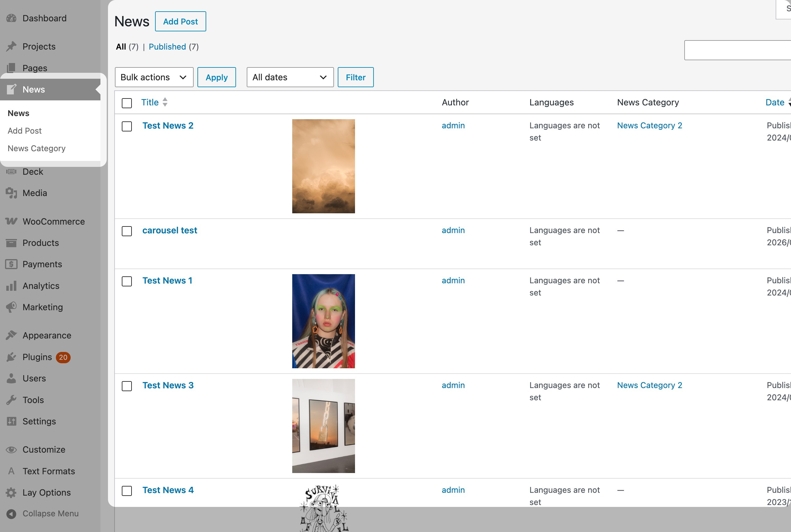Image resolution: width=791 pixels, height=532 pixels.
Task: Open admin author link for Test News 4
Action: [453, 490]
